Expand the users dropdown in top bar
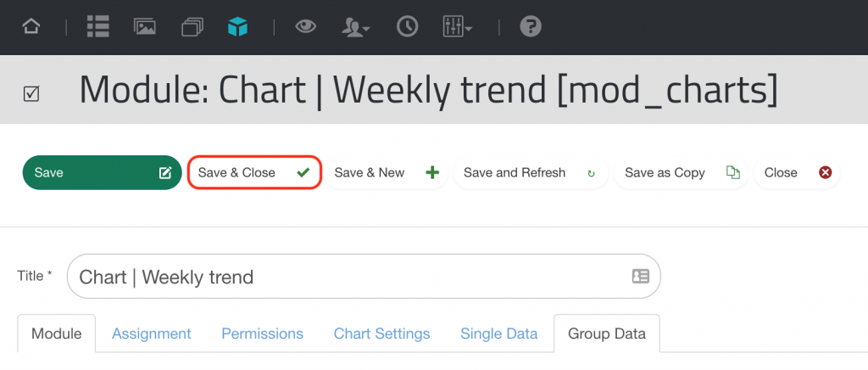Image resolution: width=868 pixels, height=370 pixels. tap(355, 26)
